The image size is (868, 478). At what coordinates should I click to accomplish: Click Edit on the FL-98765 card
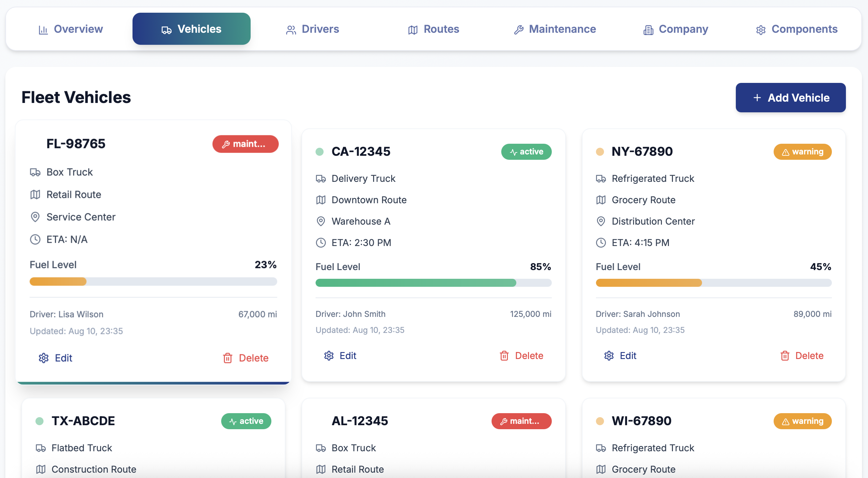(55, 358)
